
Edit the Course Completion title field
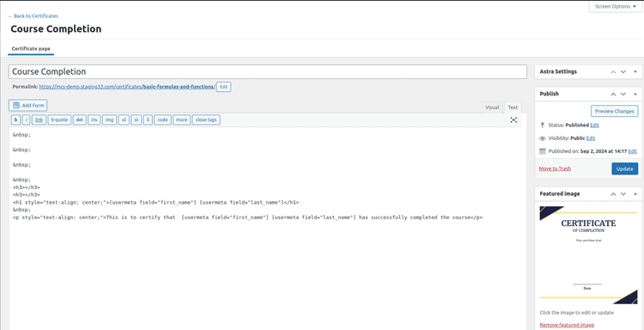[267, 71]
